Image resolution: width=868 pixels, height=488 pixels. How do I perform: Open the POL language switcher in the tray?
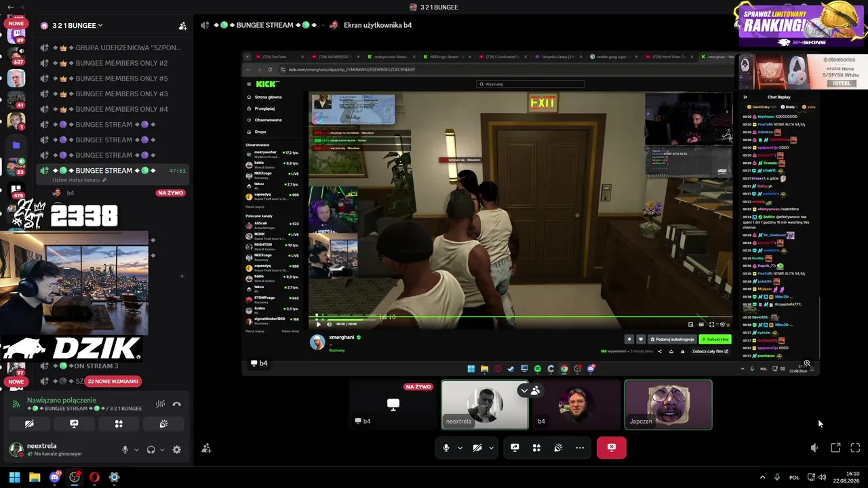pos(794,477)
